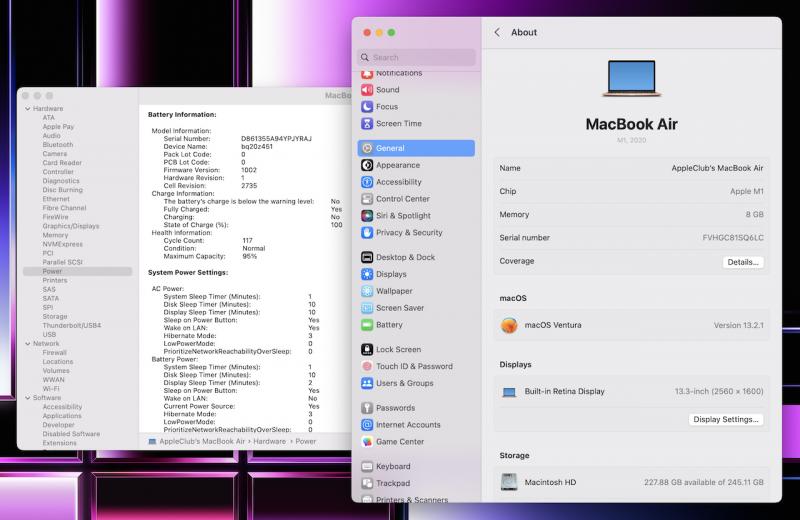Click the Chip value Apple M1
The height and width of the screenshot is (520, 800).
(x=746, y=191)
